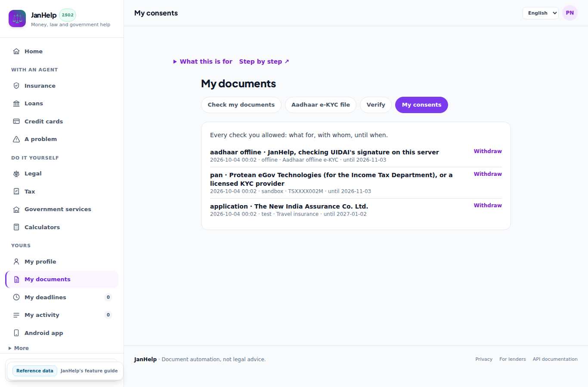Open the English language dropdown
This screenshot has height=387, width=588.
pos(541,13)
